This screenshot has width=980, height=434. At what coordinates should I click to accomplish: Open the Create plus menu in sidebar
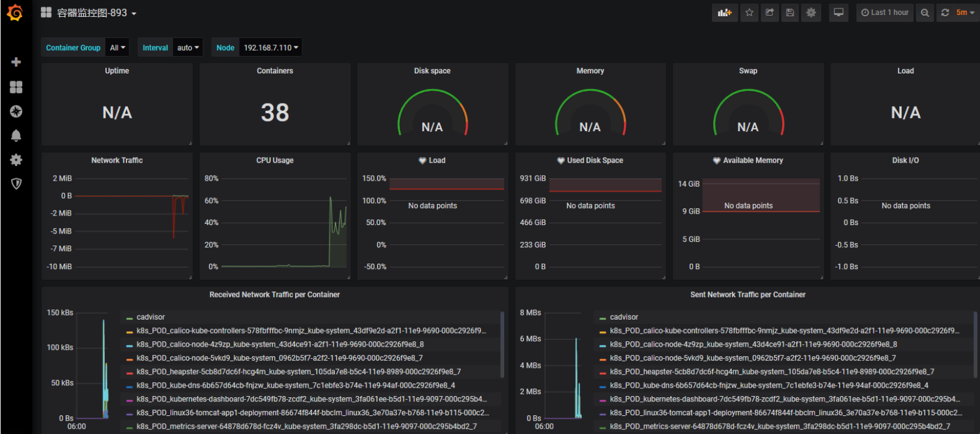[16, 62]
